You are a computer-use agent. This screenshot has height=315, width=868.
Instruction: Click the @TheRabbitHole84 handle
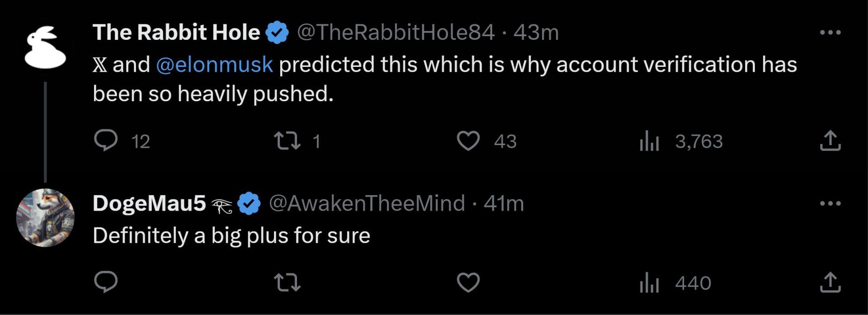pyautogui.click(x=396, y=33)
